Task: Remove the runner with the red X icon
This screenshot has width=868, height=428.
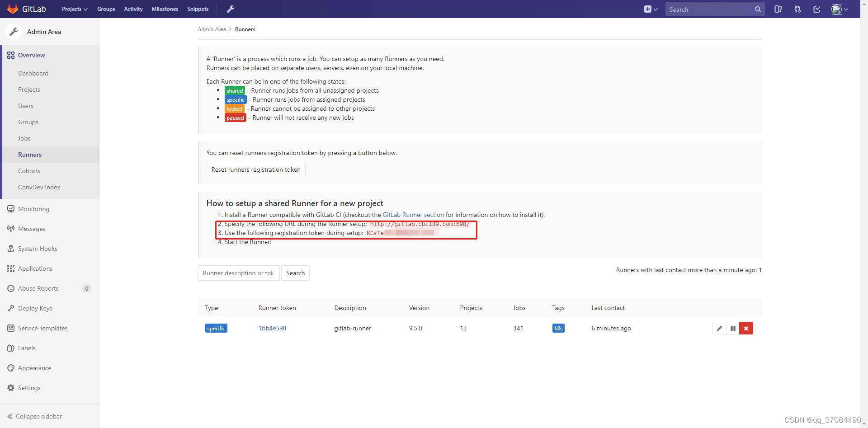Action: point(746,328)
